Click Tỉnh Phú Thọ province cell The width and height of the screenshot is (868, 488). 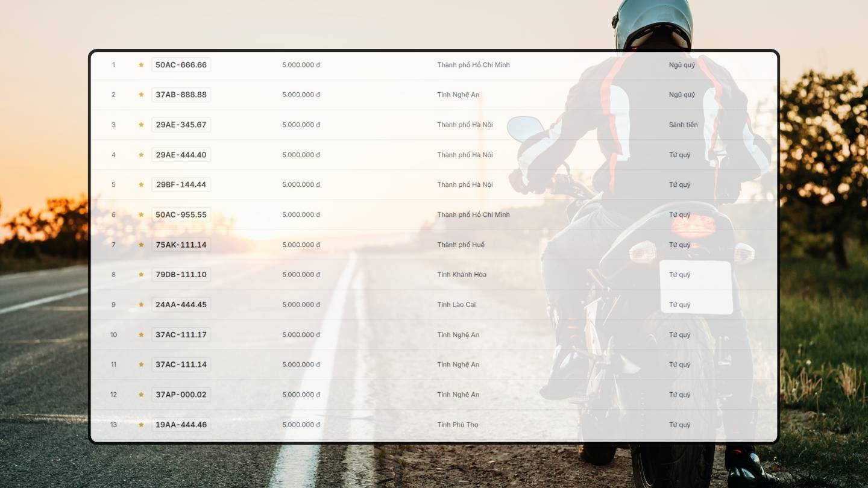coord(458,425)
